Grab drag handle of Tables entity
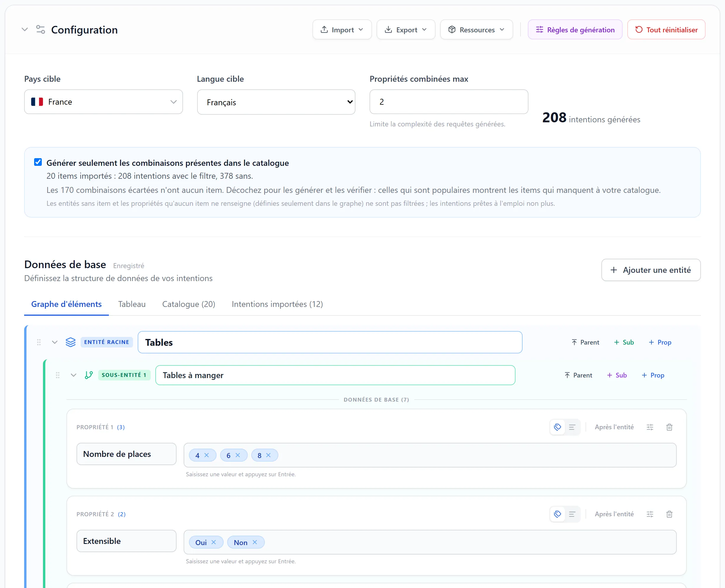725x588 pixels. [x=39, y=342]
